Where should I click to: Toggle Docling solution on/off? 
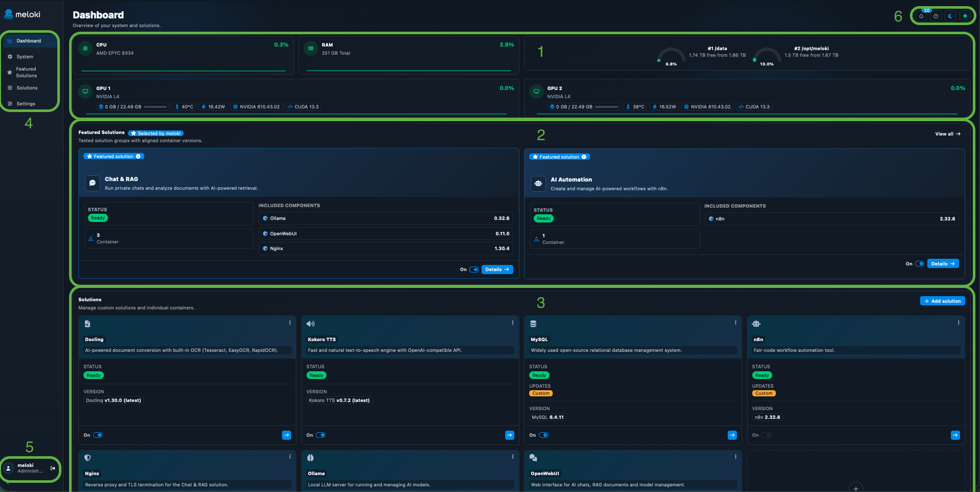tap(98, 435)
